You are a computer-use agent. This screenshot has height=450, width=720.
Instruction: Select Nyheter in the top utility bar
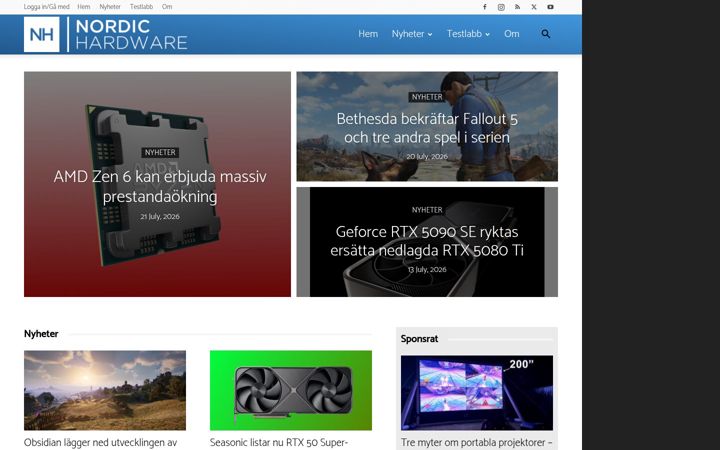[110, 7]
